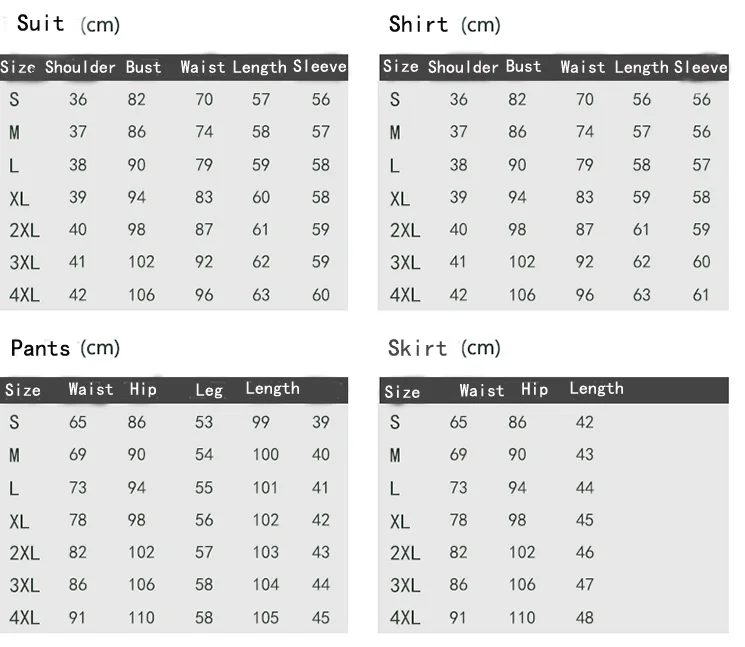
Task: Select the 2XL row in Suit table
Action: [174, 230]
